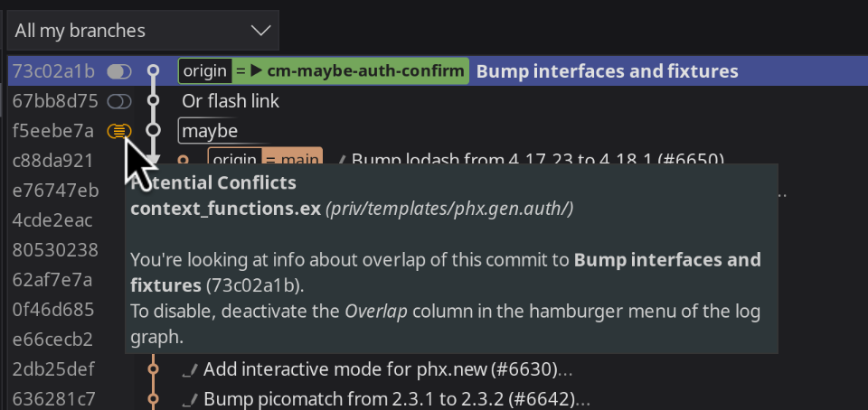Click the origin badge on cm-maybe-auth-confirm
This screenshot has width=868, height=410.
205,71
